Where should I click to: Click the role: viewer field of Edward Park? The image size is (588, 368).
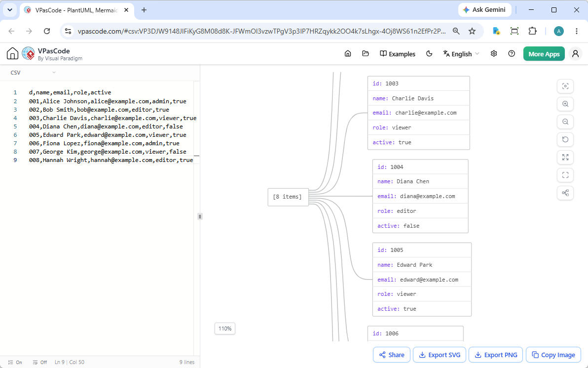click(x=422, y=294)
